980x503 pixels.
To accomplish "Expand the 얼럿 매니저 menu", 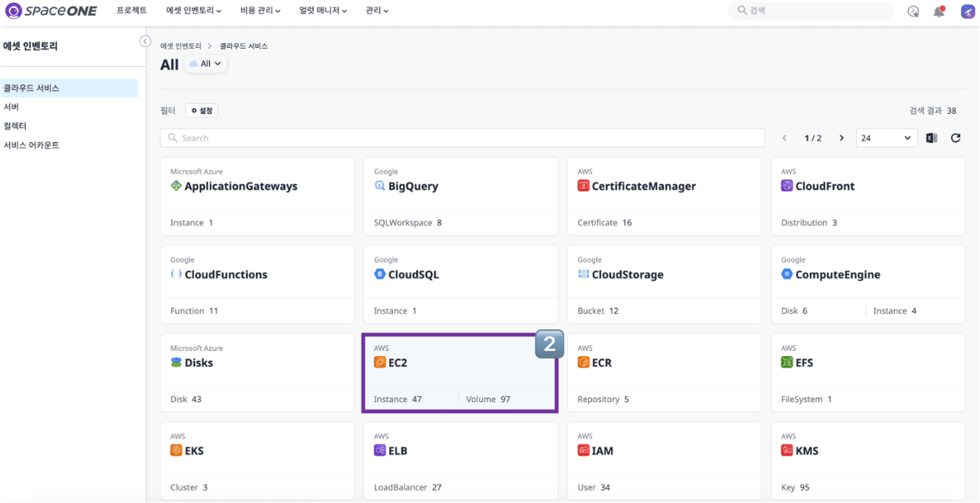I will pos(323,10).
